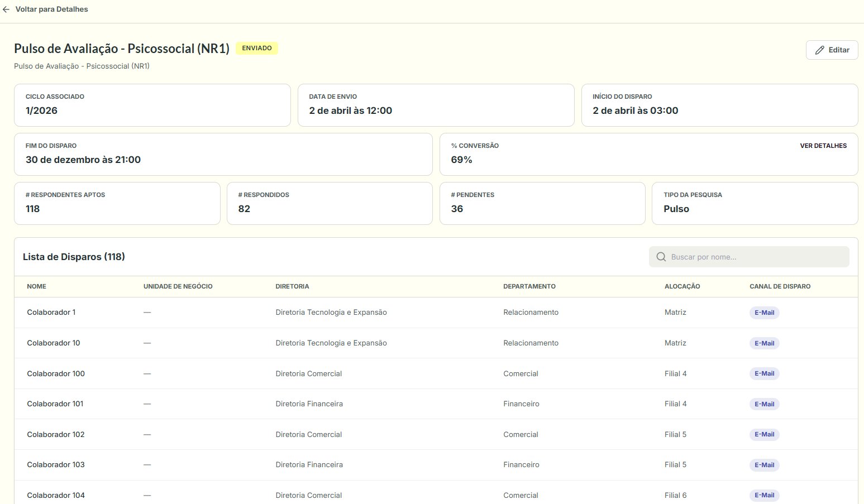Click the Editar button
The width and height of the screenshot is (864, 504).
click(x=832, y=50)
